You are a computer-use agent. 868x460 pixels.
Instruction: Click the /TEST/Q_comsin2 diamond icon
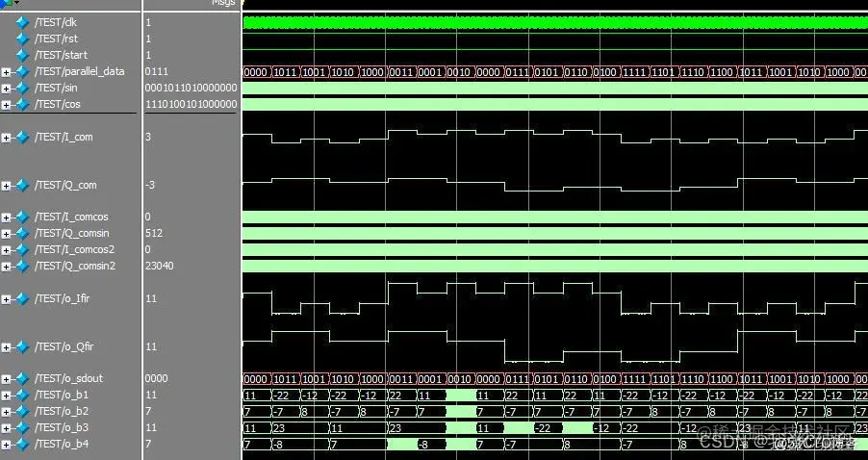coord(22,266)
